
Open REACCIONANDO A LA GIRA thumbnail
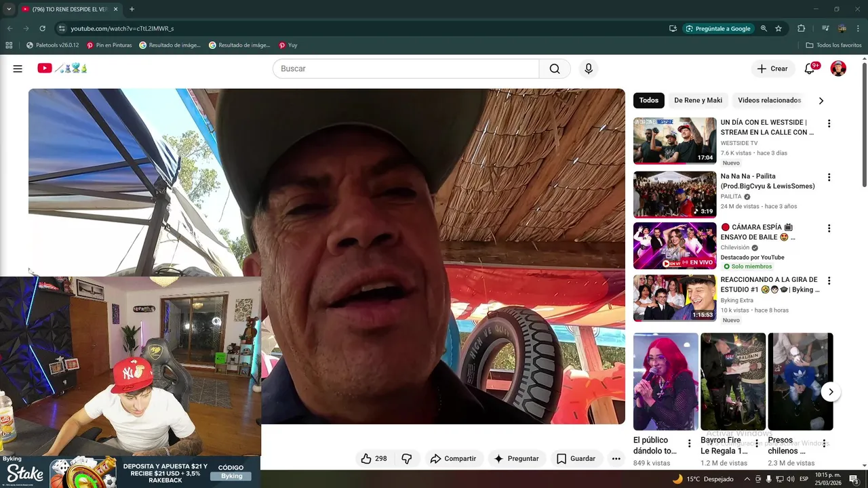[675, 298]
